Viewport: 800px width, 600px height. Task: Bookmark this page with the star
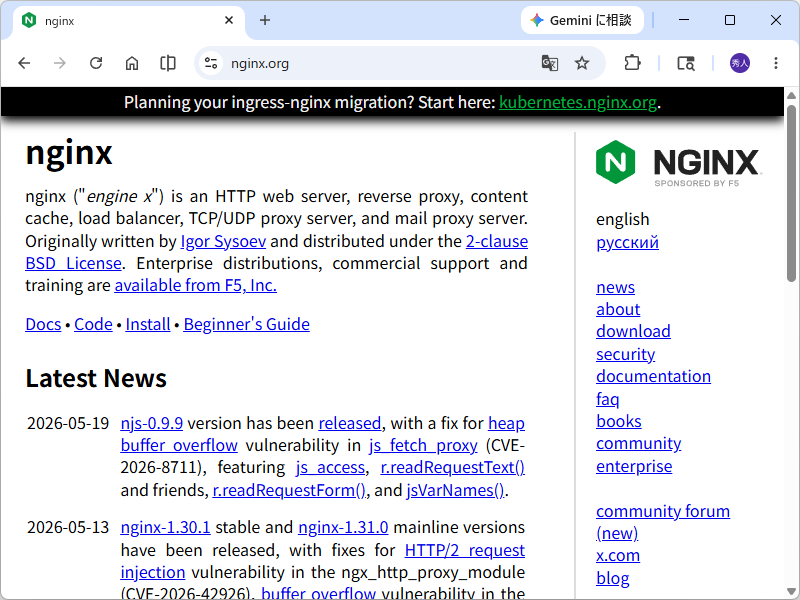pos(582,63)
